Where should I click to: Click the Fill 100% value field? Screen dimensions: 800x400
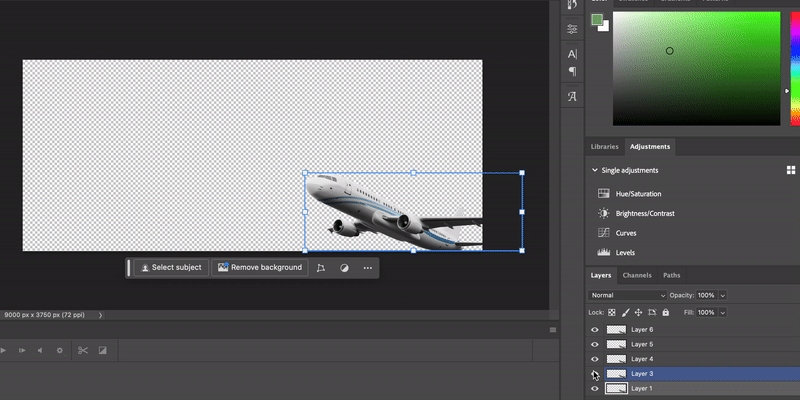(x=707, y=312)
